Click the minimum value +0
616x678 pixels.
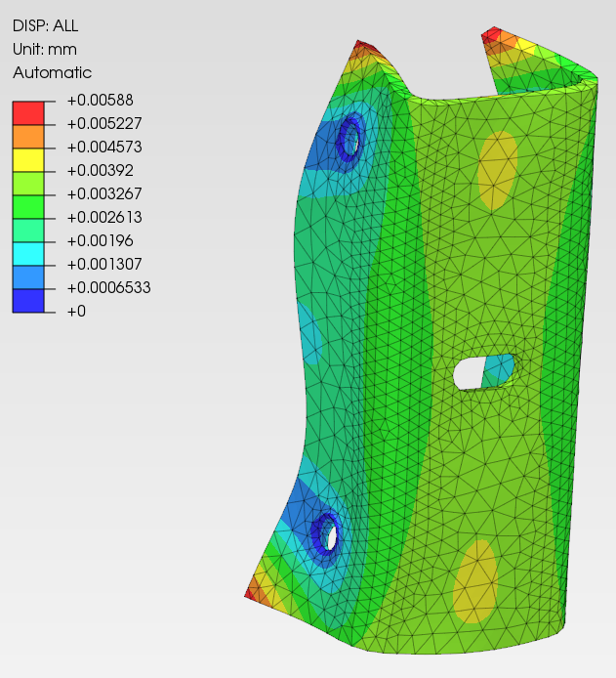pos(76,312)
